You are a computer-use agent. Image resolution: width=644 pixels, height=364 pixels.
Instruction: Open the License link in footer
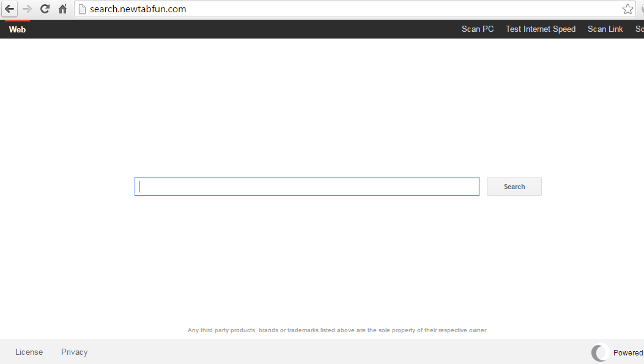pyautogui.click(x=29, y=352)
